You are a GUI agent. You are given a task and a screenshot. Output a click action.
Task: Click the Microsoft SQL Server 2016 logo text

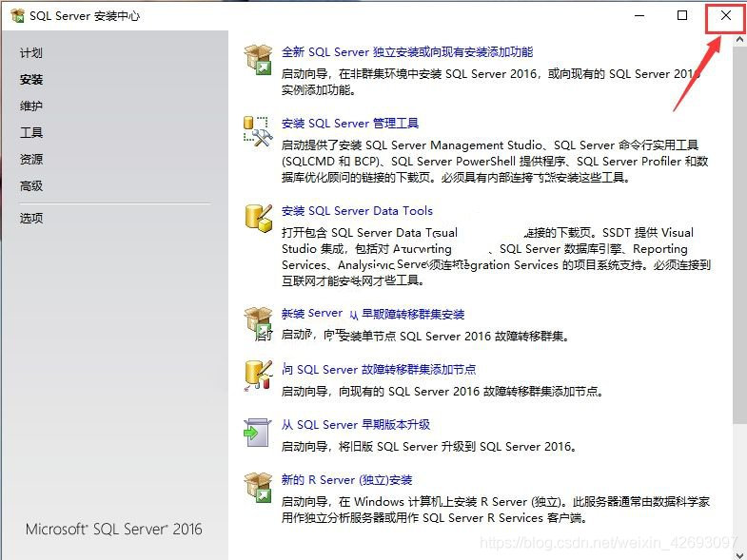coord(114,529)
